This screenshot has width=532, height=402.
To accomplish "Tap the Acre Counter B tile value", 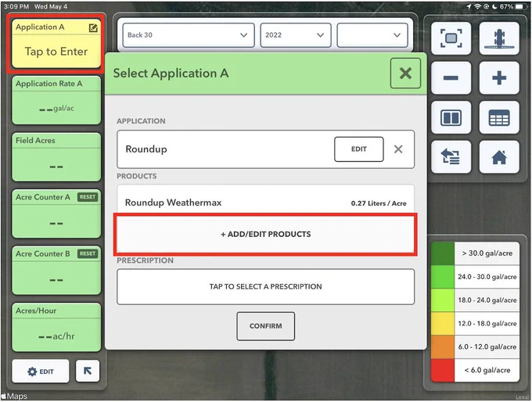I will pos(56,280).
